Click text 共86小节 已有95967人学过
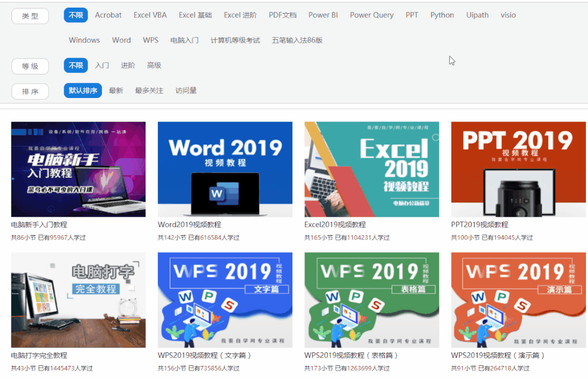The width and height of the screenshot is (588, 379). click(48, 237)
